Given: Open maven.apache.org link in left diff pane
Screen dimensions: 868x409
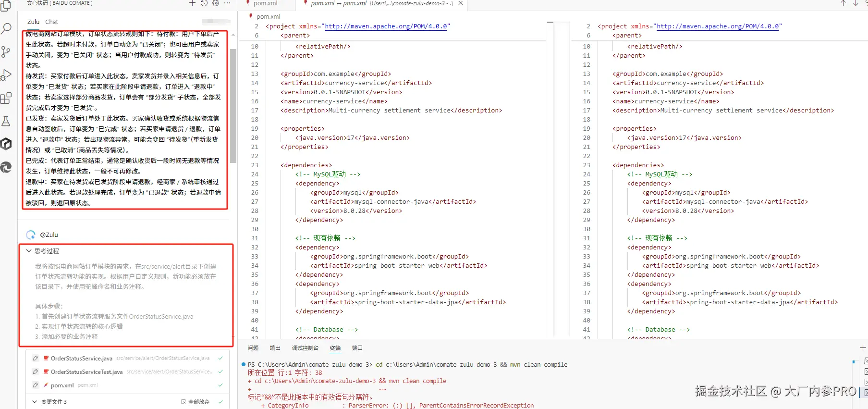Looking at the screenshot, I should [x=386, y=26].
